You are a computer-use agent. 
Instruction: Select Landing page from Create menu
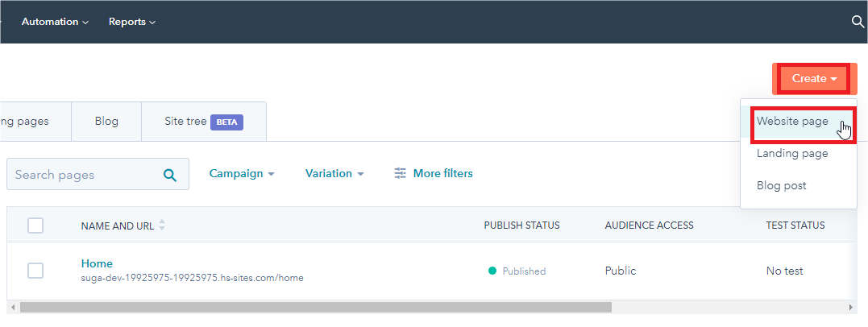point(792,153)
